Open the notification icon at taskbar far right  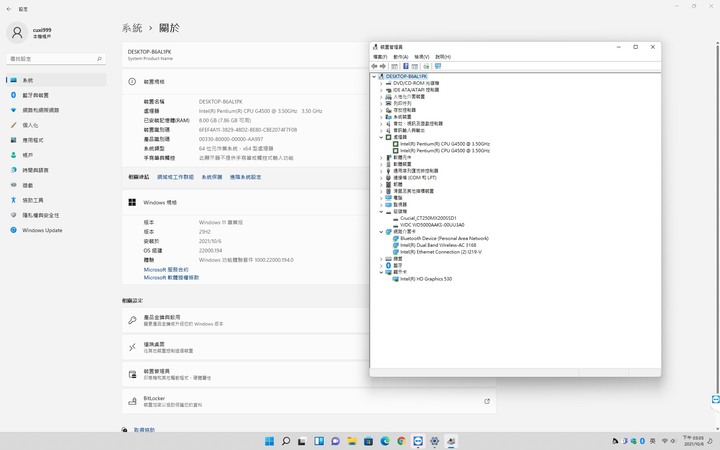pos(710,441)
